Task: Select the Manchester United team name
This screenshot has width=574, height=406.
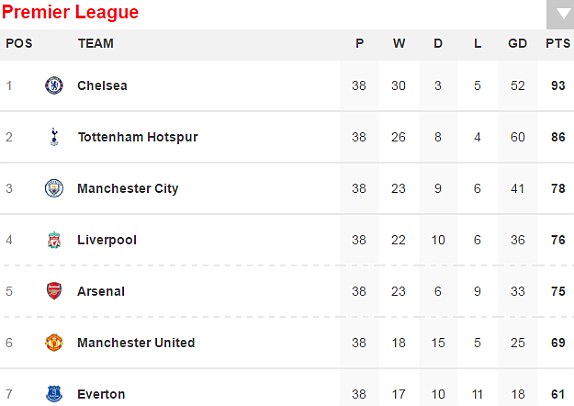Action: pos(136,343)
